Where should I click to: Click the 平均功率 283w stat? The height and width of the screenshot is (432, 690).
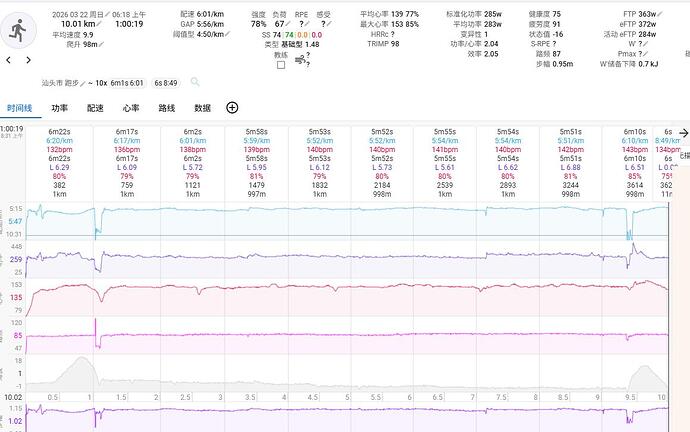[x=477, y=24]
